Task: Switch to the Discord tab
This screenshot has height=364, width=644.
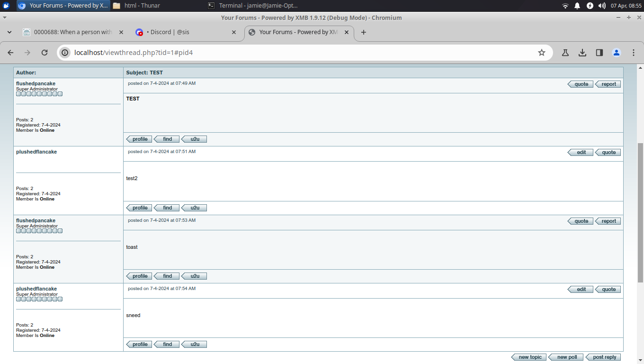Action: pos(180,32)
